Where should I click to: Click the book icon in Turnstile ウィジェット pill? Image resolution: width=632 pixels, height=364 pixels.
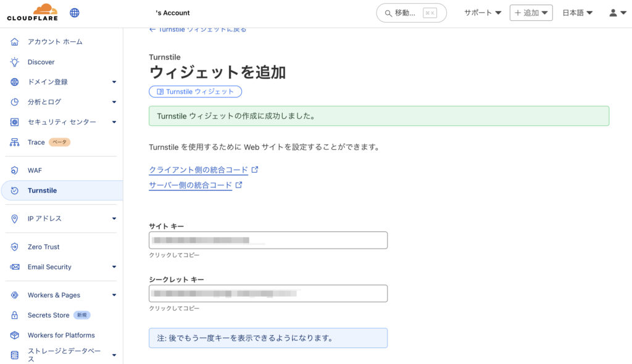coord(160,92)
